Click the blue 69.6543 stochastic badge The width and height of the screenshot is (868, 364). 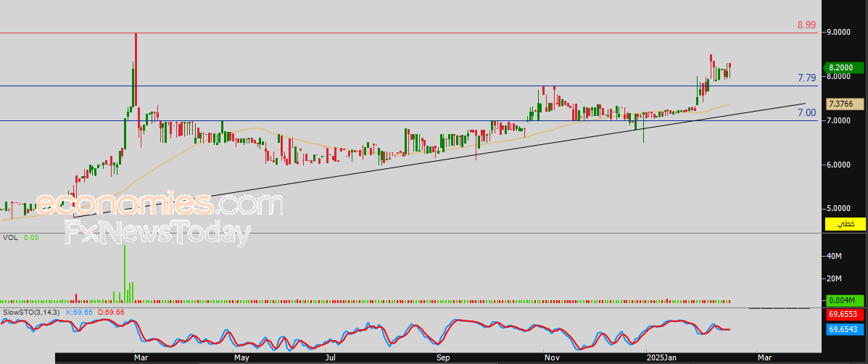[x=846, y=329]
